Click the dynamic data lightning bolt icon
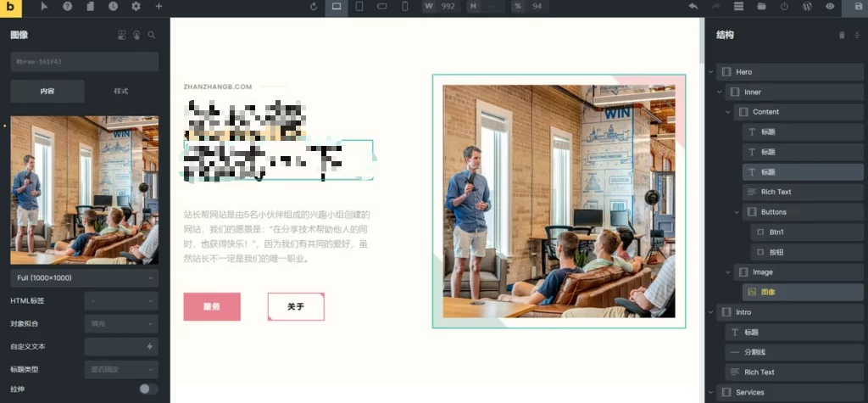 [x=150, y=346]
